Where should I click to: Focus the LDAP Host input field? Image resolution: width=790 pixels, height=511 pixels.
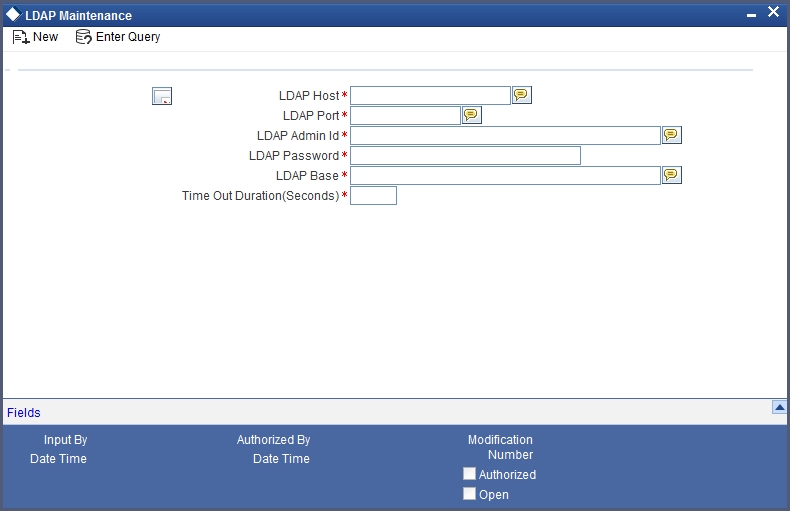430,95
